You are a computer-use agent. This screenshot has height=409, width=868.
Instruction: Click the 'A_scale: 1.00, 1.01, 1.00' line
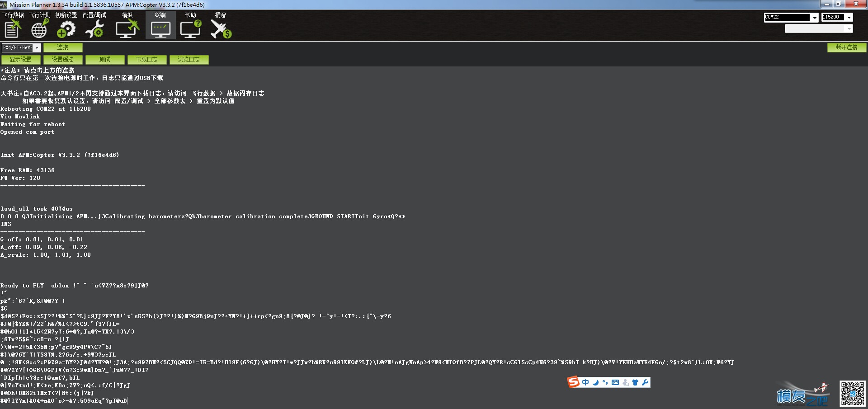46,255
